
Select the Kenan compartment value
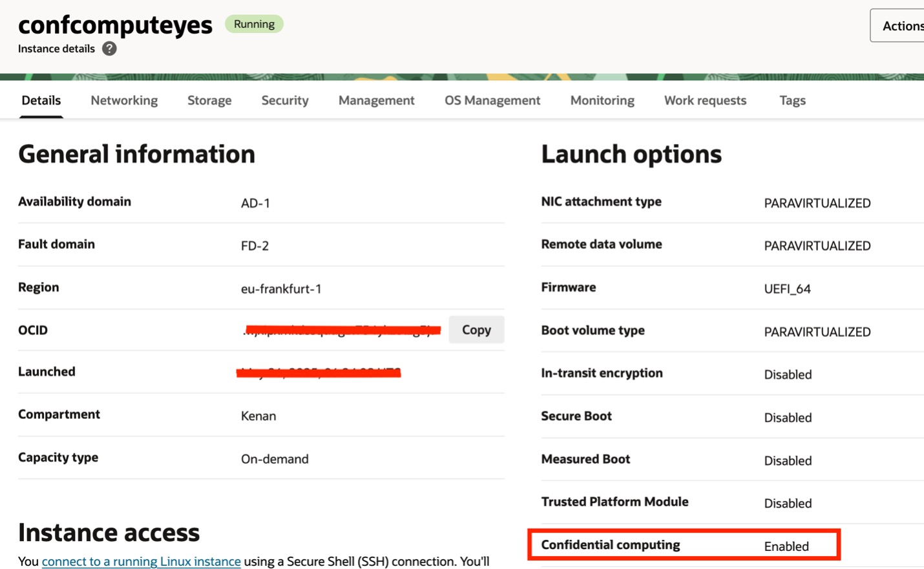pos(258,416)
